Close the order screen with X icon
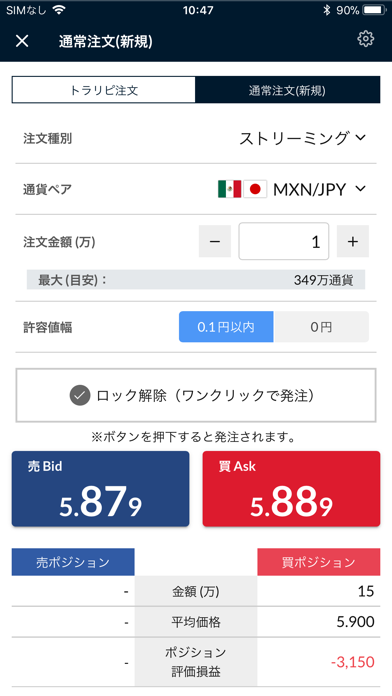This screenshot has height=696, width=392. tap(22, 41)
